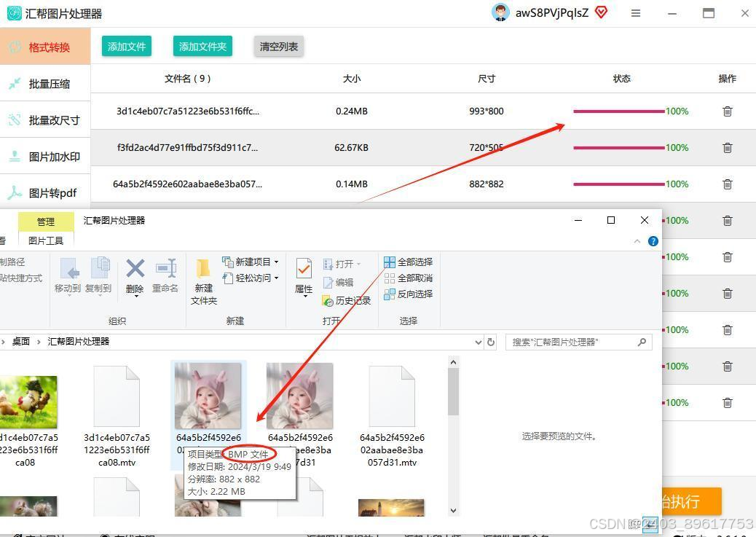Open the 图片转pdf sidebar section
This screenshot has width=756, height=537.
pos(45,192)
